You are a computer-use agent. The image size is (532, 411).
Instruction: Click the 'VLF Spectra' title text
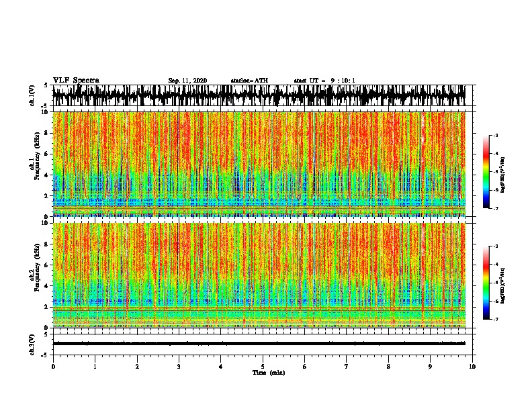click(x=76, y=81)
